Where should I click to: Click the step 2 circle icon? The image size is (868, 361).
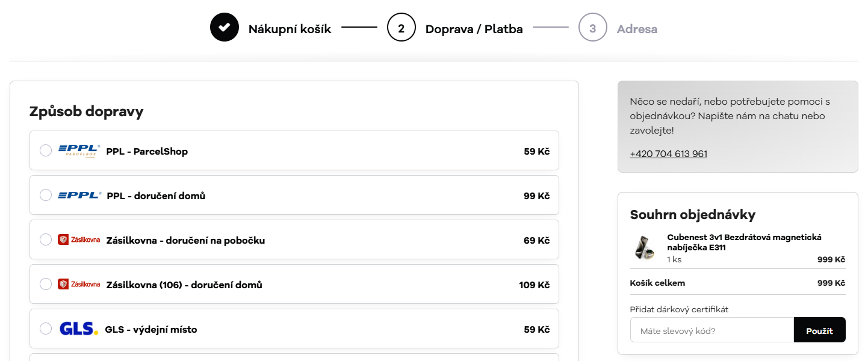401,26
